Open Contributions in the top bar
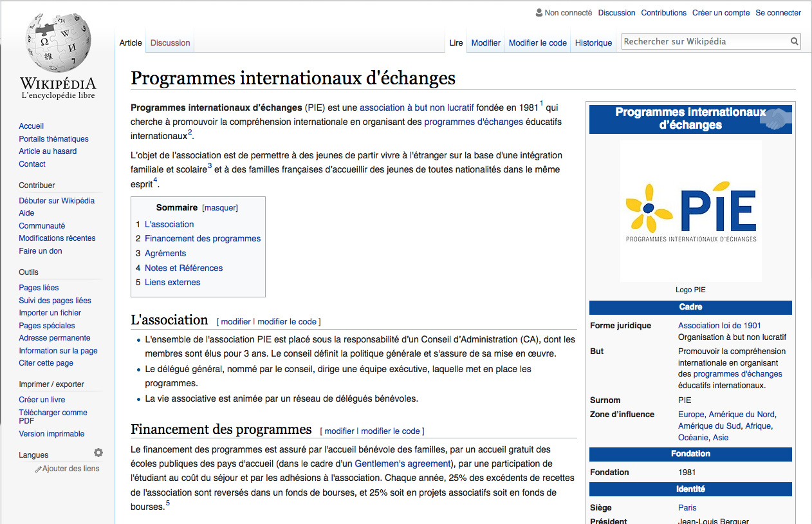Viewport: 812px width, 524px height. tap(664, 13)
